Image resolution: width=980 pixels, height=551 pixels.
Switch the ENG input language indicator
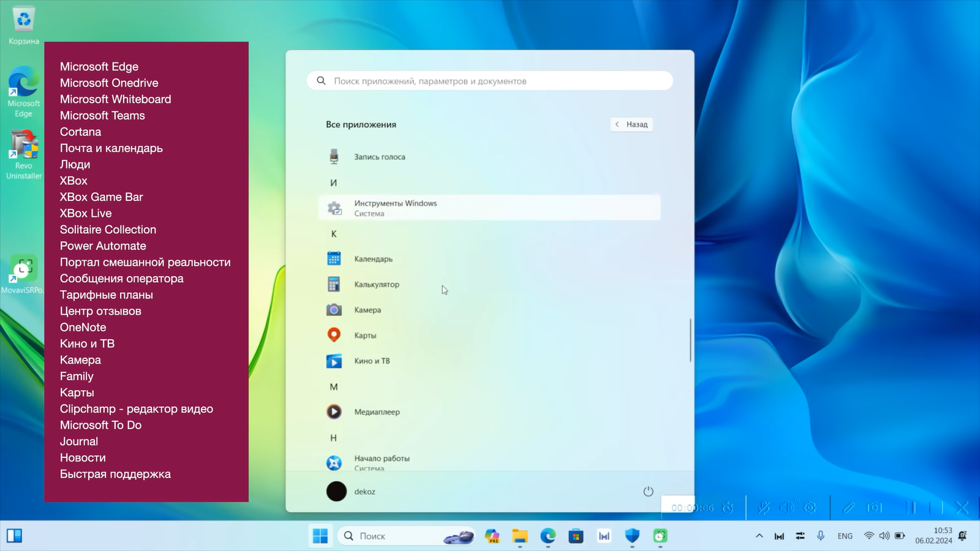point(845,536)
